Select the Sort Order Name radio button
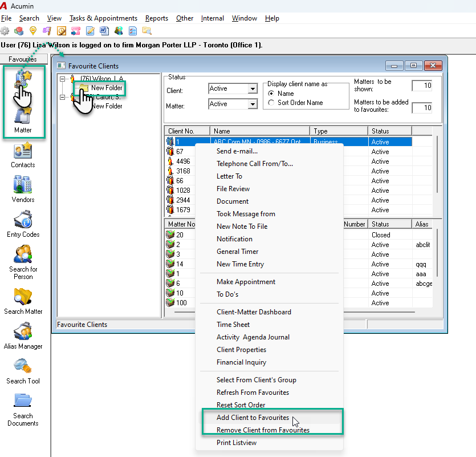The width and height of the screenshot is (476, 457). pos(271,103)
